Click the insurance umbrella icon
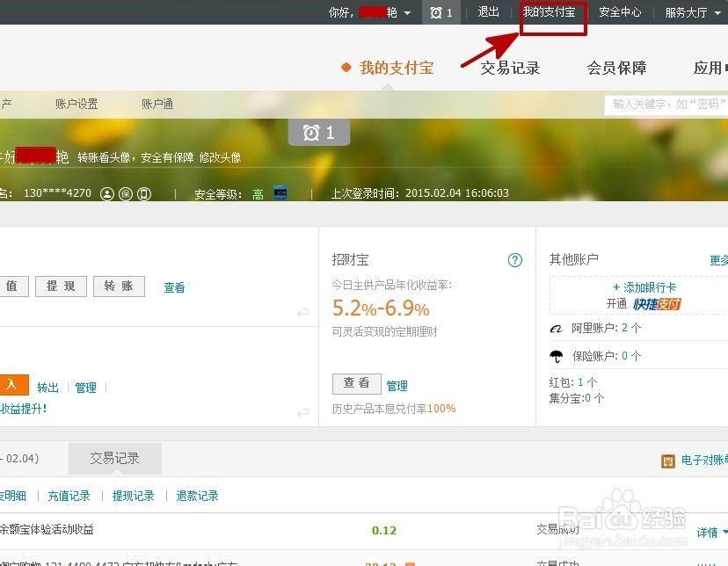The image size is (728, 566). (x=557, y=356)
